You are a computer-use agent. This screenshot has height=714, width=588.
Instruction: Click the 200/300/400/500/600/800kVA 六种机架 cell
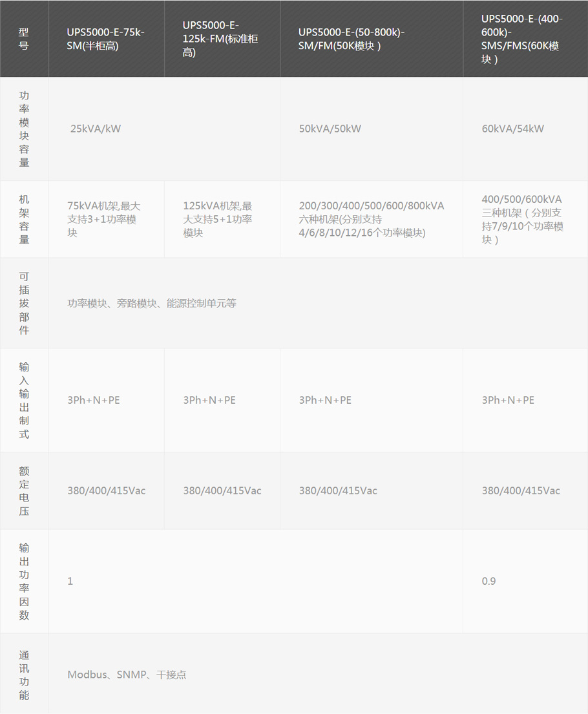click(x=371, y=219)
